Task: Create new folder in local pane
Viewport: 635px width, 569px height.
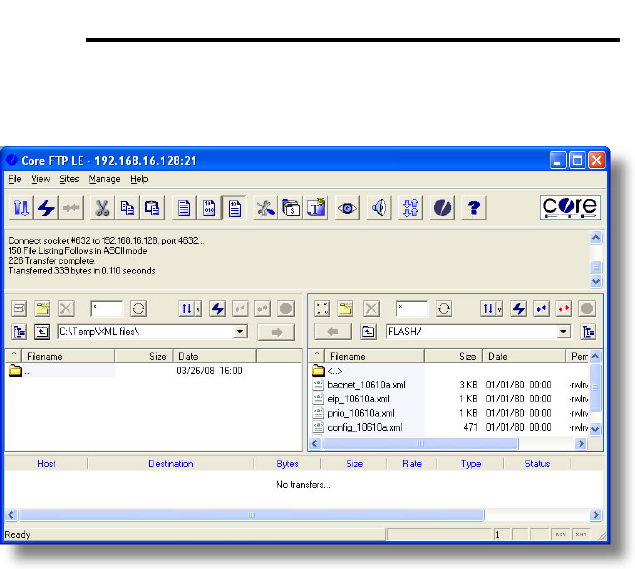Action: point(42,309)
